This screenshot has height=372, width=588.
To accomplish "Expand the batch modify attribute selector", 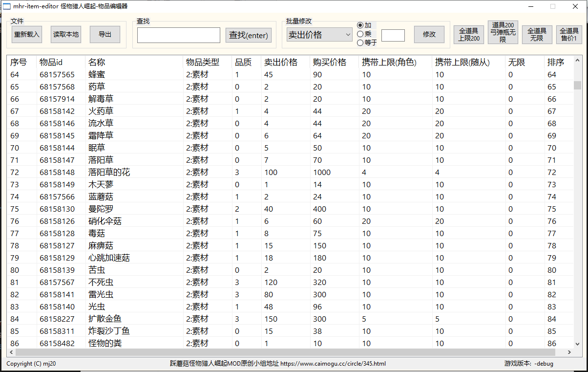I will point(347,35).
